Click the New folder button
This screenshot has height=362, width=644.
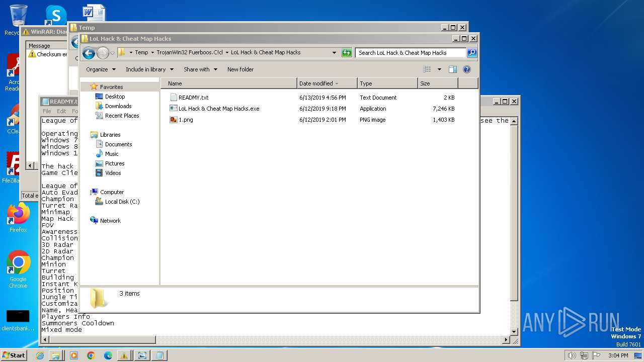(240, 69)
